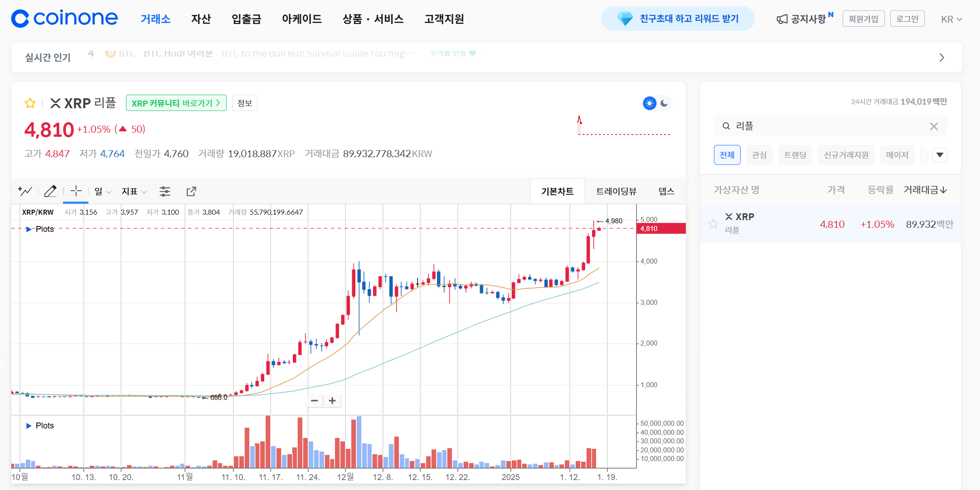Screen dimensions: 980x490
Task: Click the 로그인 button
Action: (907, 18)
